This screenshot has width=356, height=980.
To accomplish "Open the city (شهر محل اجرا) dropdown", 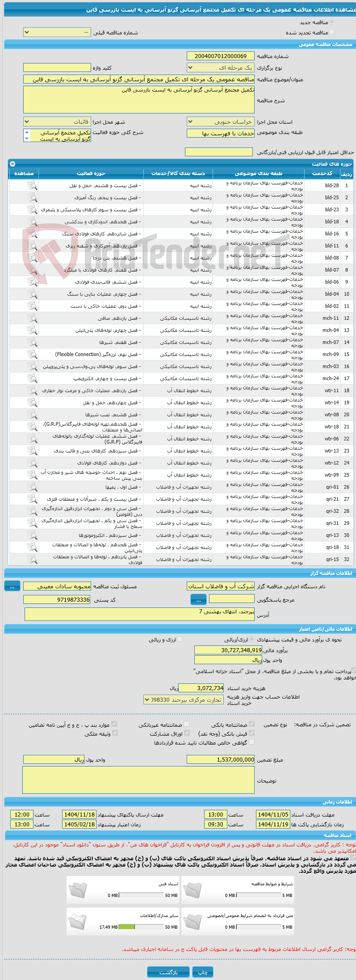I will coord(57,122).
